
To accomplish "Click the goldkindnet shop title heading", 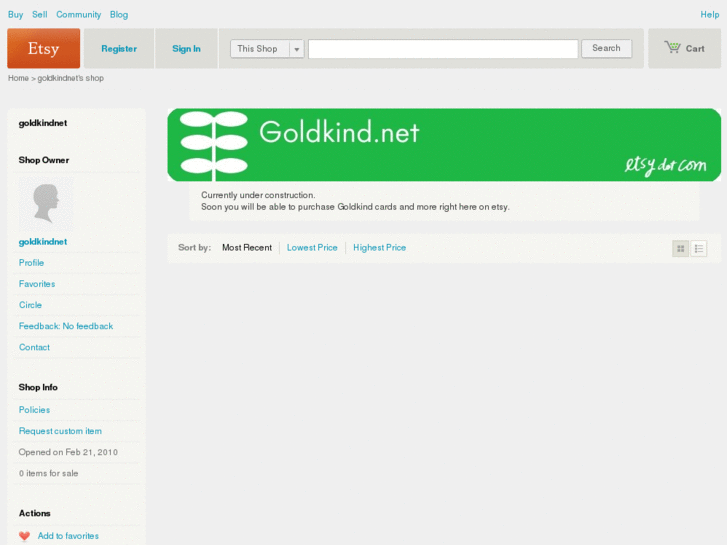I will point(43,123).
